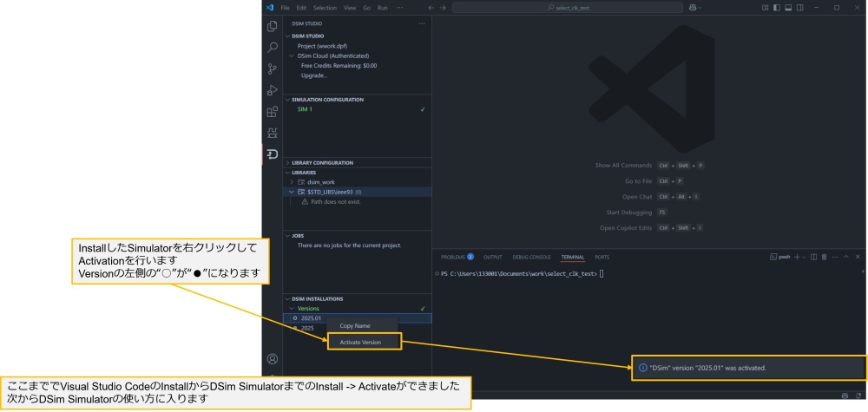
Task: Open new terminal launch profile dropdown
Action: 805,257
